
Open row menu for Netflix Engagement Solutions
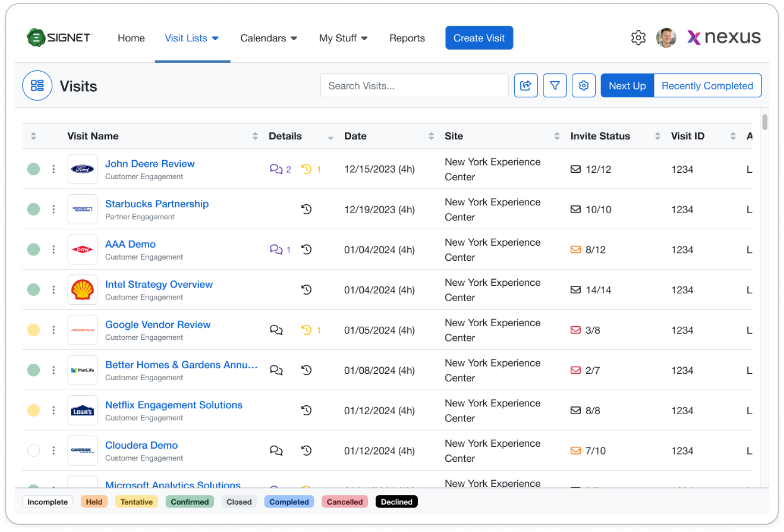tap(53, 411)
